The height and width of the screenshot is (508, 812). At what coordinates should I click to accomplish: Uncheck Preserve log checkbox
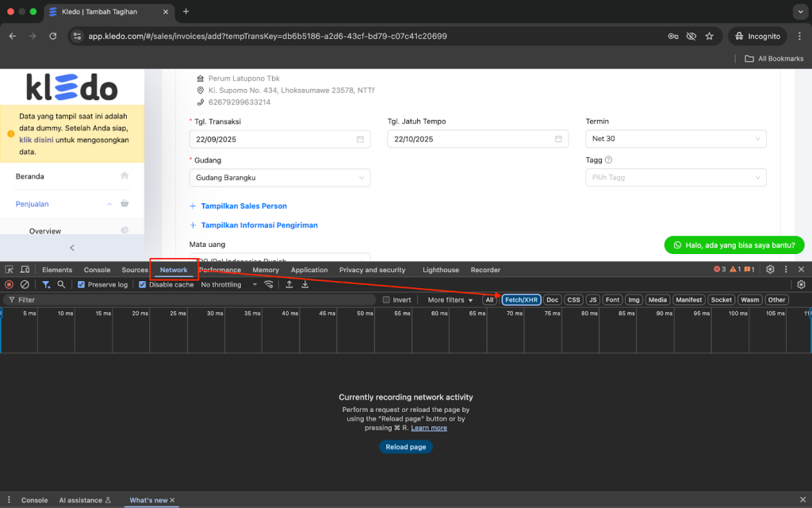(81, 284)
